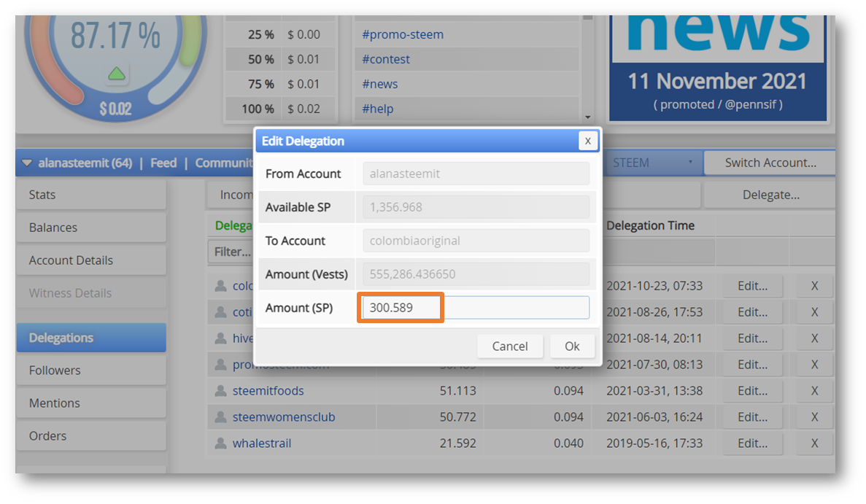Open the STEEM dropdown selector
The image size is (866, 504).
click(x=654, y=163)
